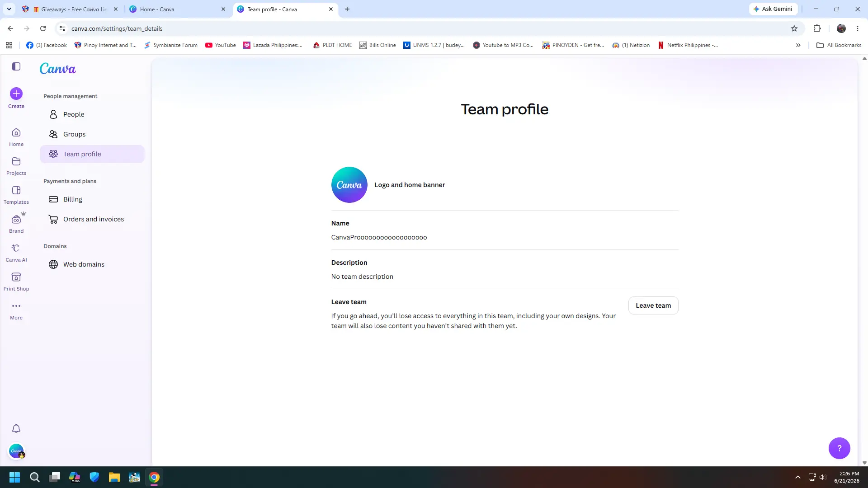Click Chrome icon in taskbar
This screenshot has height=488, width=868.
pos(154,477)
